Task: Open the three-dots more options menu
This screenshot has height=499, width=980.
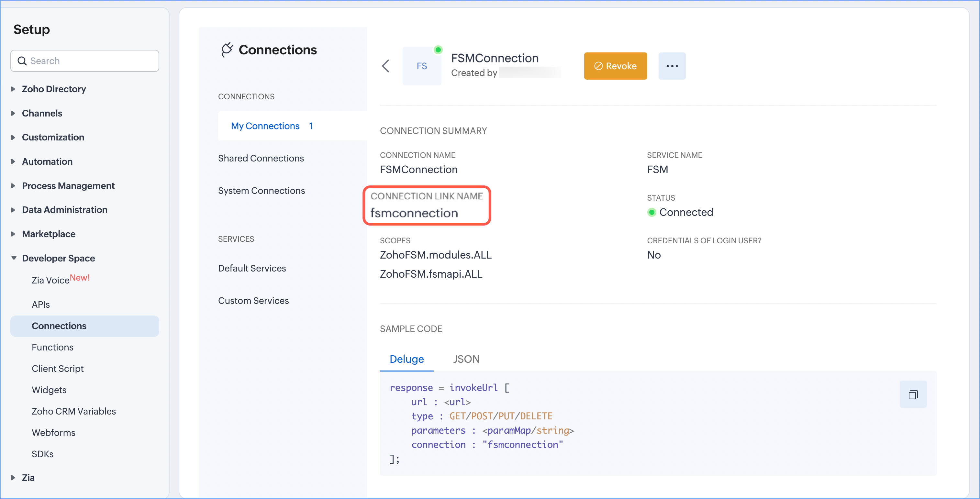Action: coord(672,66)
